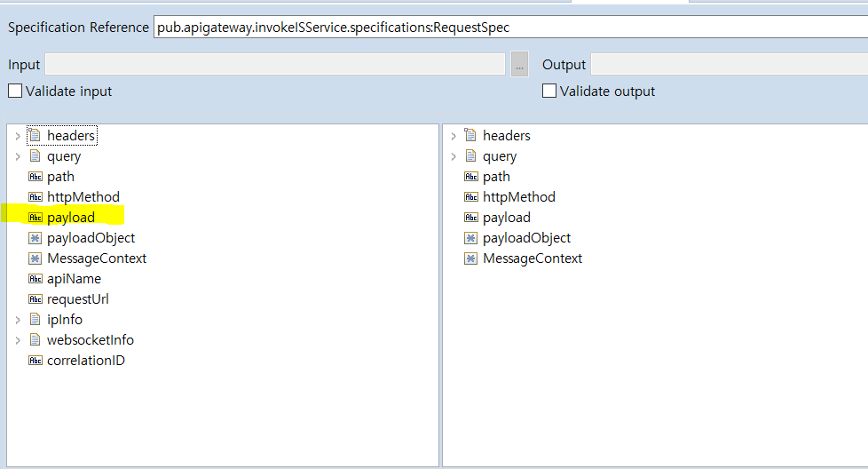Expand the headers node in left panel
Screen dimensions: 868x469
point(18,136)
